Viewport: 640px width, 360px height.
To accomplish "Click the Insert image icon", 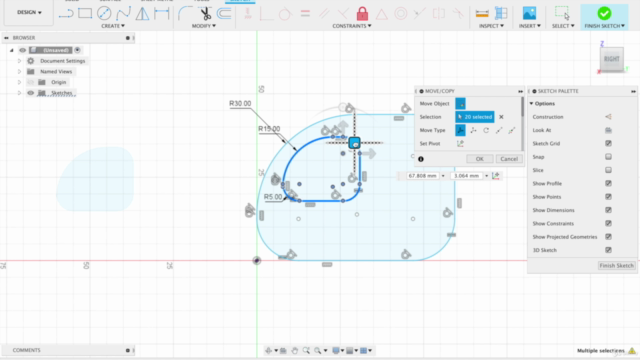I will click(x=529, y=14).
